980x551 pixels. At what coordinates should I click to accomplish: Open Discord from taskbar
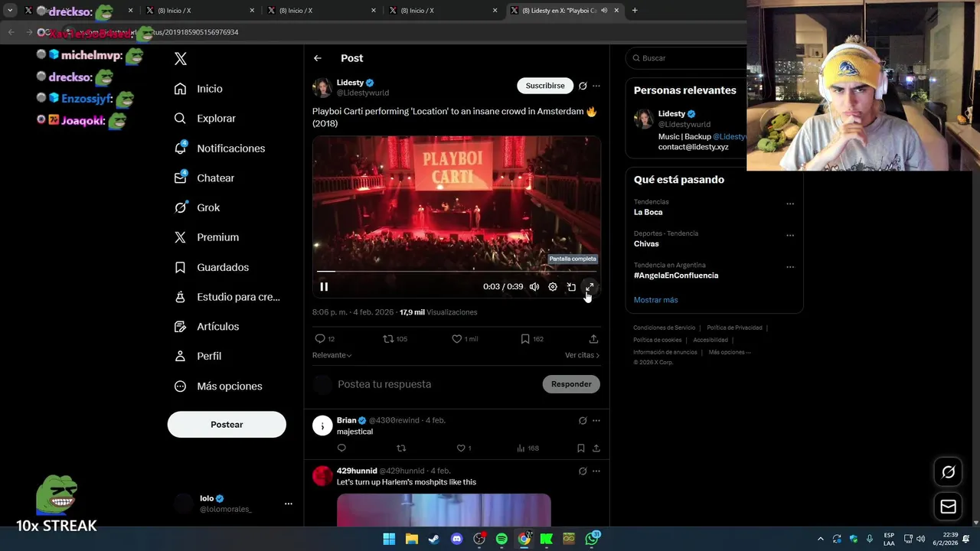(456, 540)
